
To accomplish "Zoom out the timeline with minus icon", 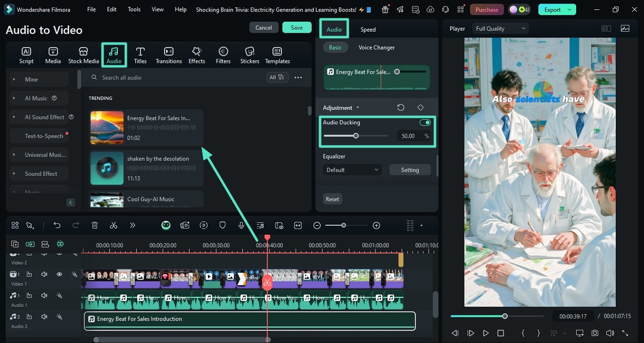I will pyautogui.click(x=317, y=225).
